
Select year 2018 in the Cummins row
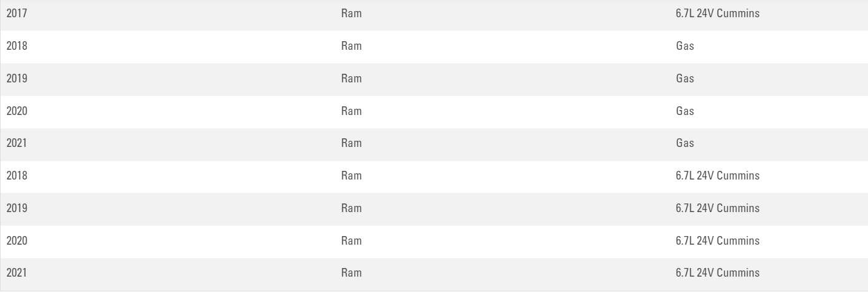point(17,176)
